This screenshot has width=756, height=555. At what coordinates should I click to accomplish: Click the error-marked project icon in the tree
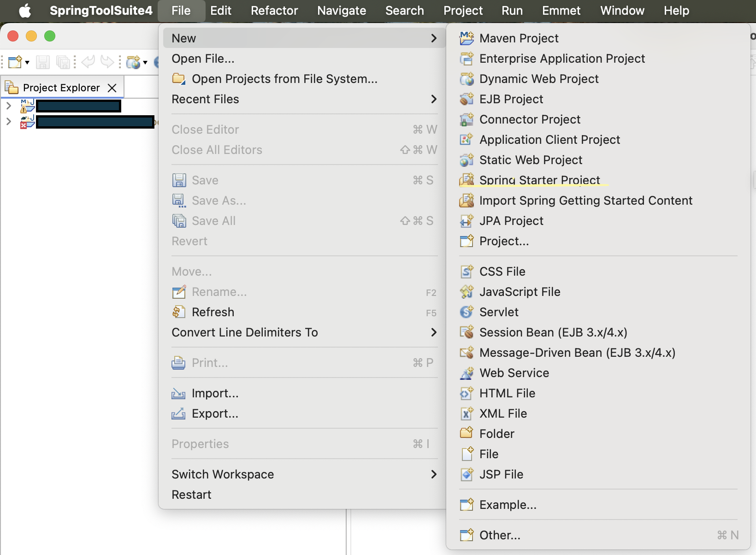(27, 122)
